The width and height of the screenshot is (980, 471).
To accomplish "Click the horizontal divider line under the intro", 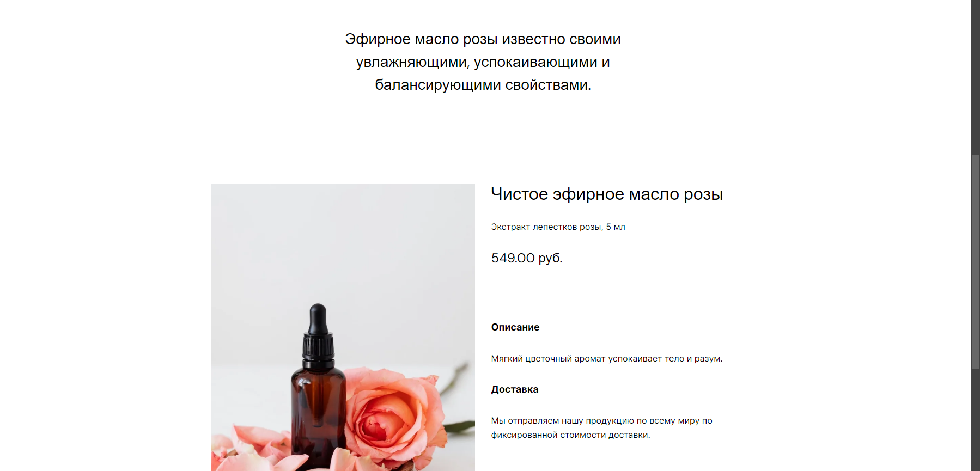I will (x=485, y=140).
